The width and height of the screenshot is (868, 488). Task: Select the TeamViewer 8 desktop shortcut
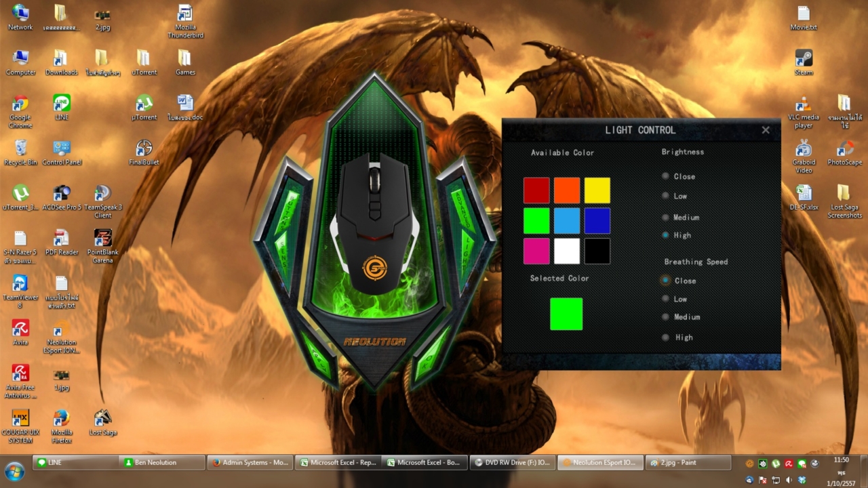20,291
